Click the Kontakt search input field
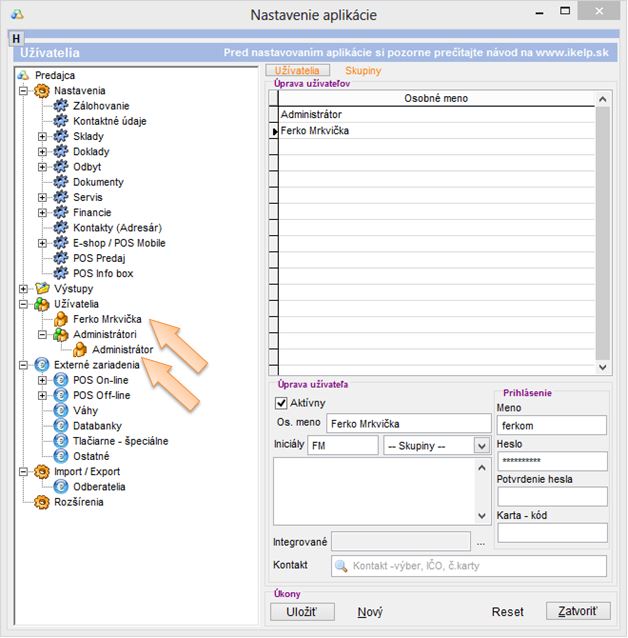 (468, 566)
